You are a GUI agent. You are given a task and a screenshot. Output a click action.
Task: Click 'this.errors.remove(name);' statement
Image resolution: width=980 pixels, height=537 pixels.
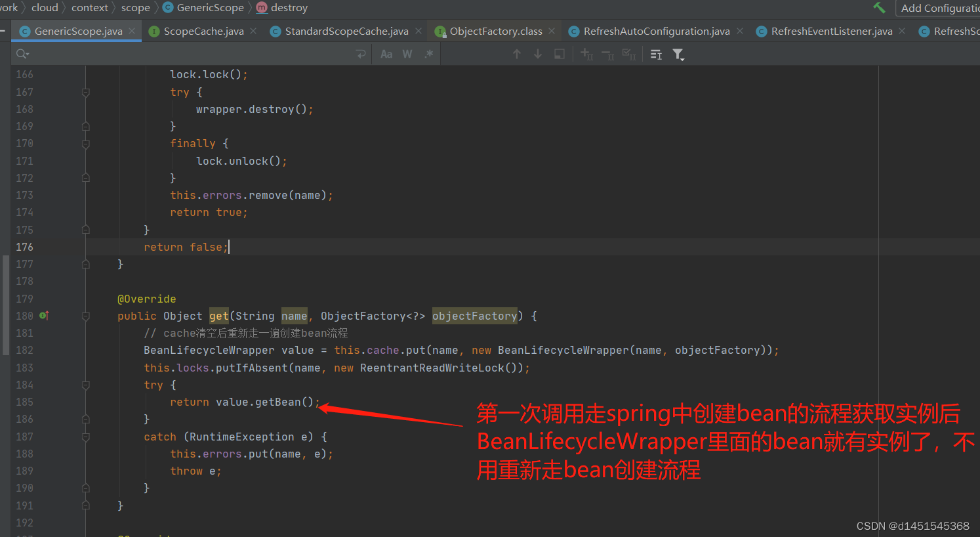(251, 195)
